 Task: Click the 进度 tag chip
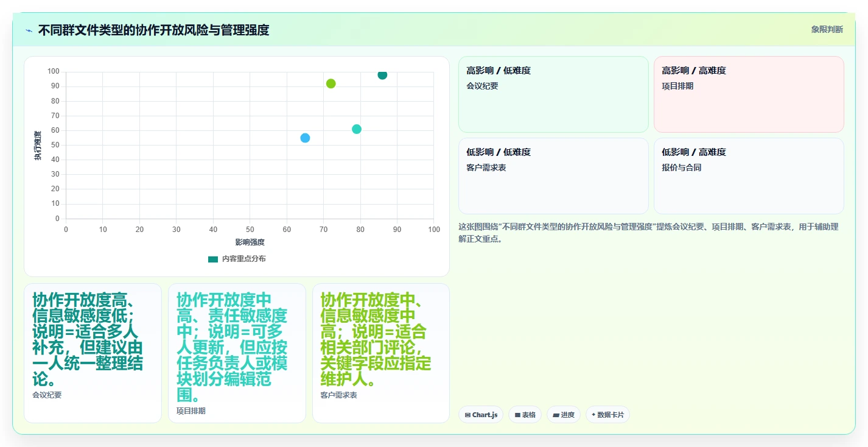(563, 415)
